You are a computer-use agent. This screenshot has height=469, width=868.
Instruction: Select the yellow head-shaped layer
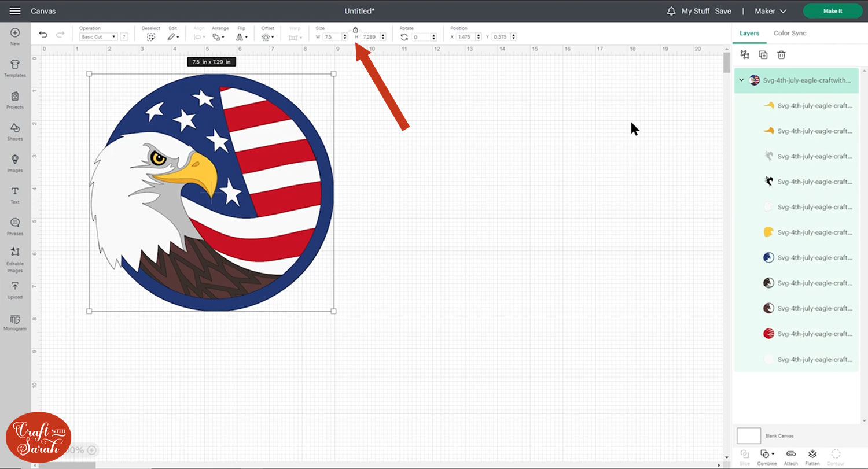click(x=796, y=232)
